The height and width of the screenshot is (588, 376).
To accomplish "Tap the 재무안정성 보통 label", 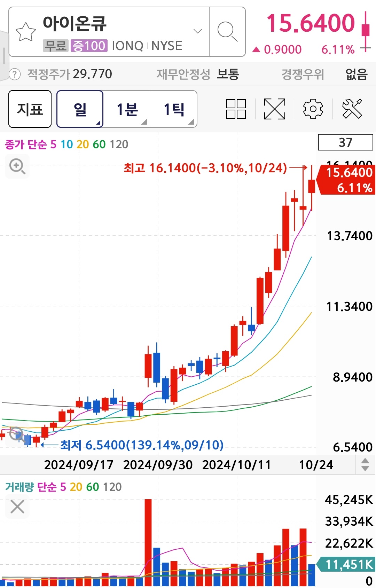I will [x=198, y=74].
